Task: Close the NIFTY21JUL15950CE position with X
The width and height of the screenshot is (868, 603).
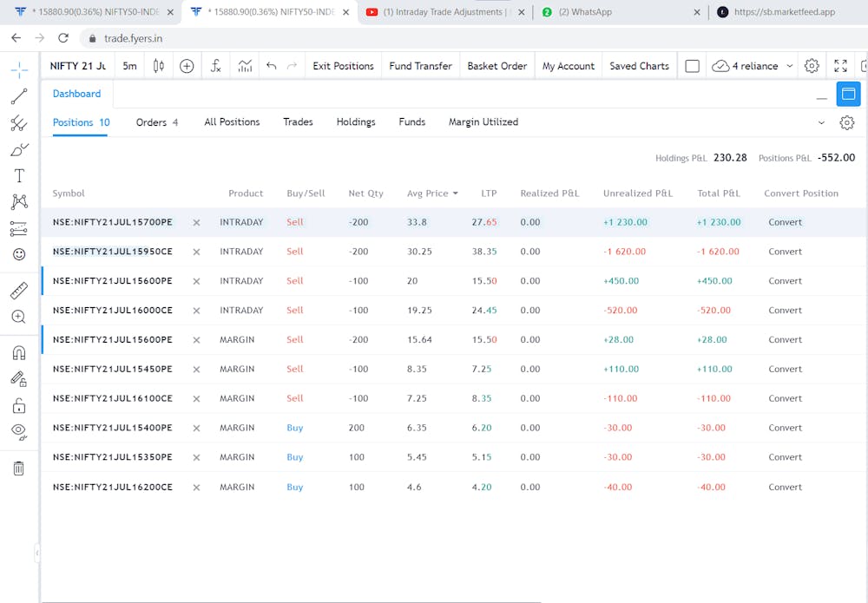Action: click(196, 252)
